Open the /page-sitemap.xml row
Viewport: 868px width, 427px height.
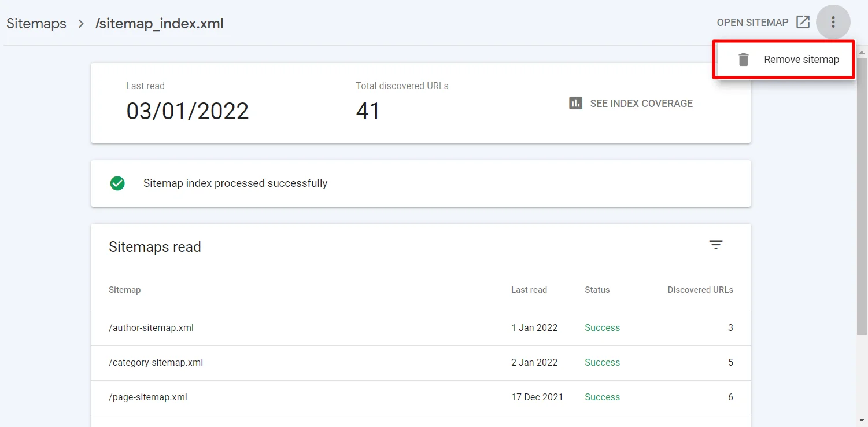(x=421, y=397)
